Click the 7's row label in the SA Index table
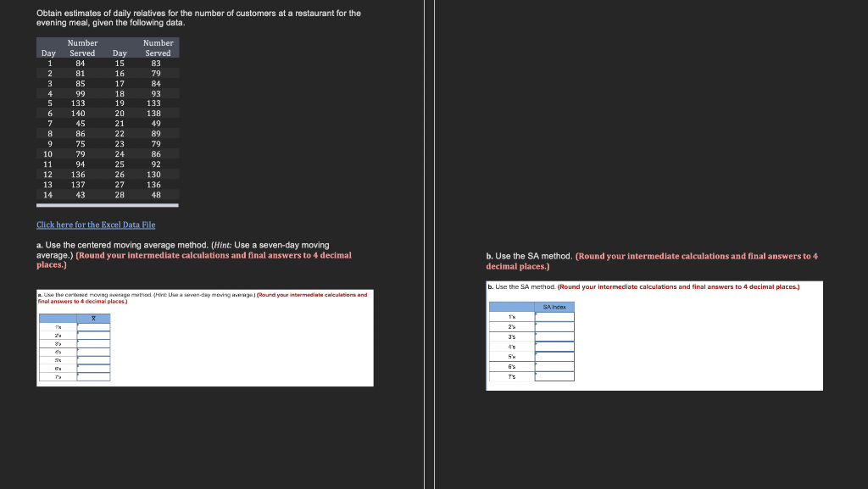The image size is (868, 489). tap(512, 376)
